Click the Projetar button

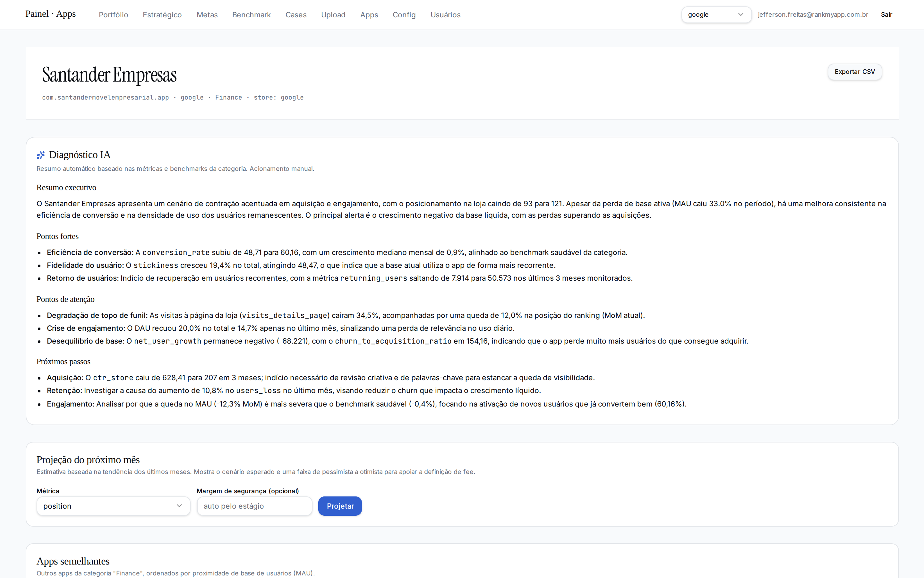coord(340,506)
